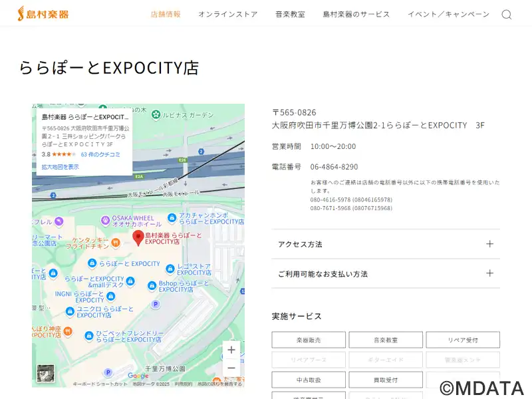Screen dimensions: 532x399
Task: Click the Bshop ららぽーと EXPOCITY店 marker
Action: [x=152, y=286]
